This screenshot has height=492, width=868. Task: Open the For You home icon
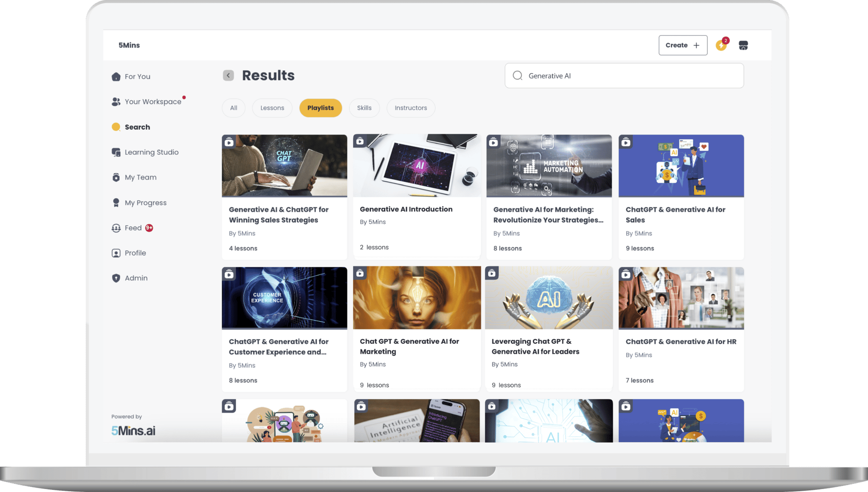tap(116, 77)
